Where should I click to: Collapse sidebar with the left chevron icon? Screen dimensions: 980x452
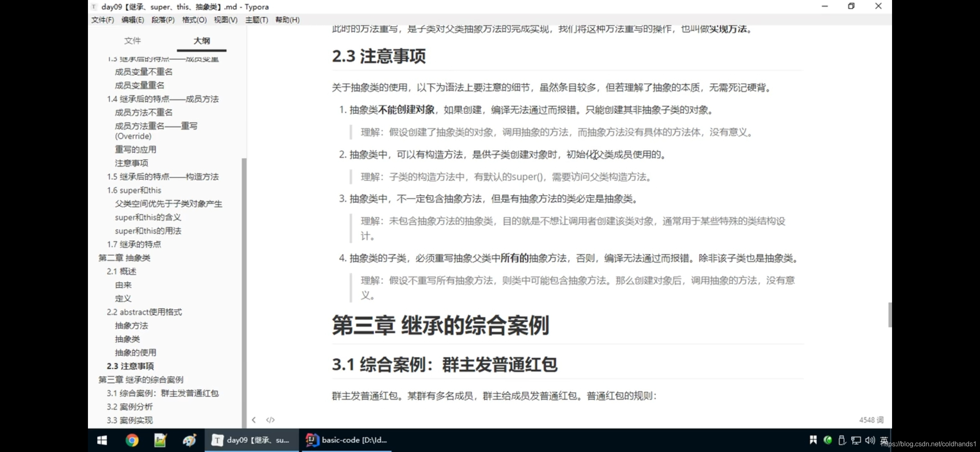[254, 420]
